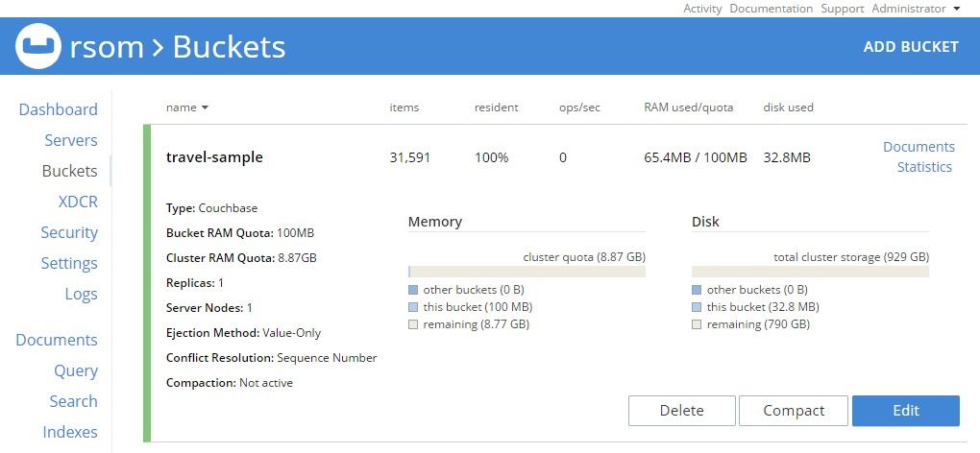Viewport: 980px width, 453px height.
Task: Open XDCR in the sidebar
Action: (78, 202)
